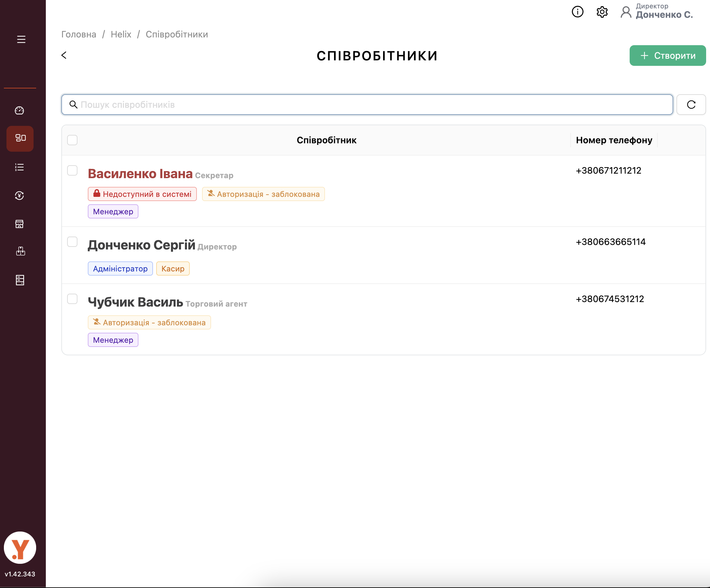Select the Чубчик Василь row checkbox
The width and height of the screenshot is (710, 588).
72,299
